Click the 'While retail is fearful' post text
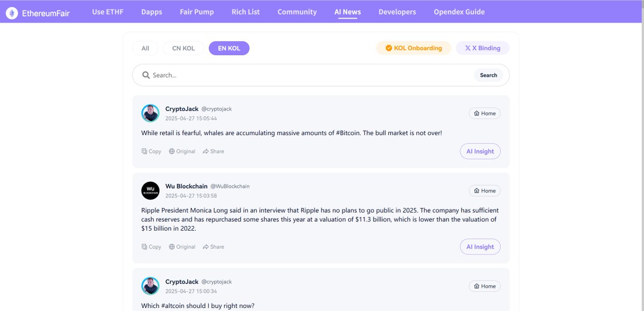This screenshot has width=644, height=311. [x=291, y=132]
